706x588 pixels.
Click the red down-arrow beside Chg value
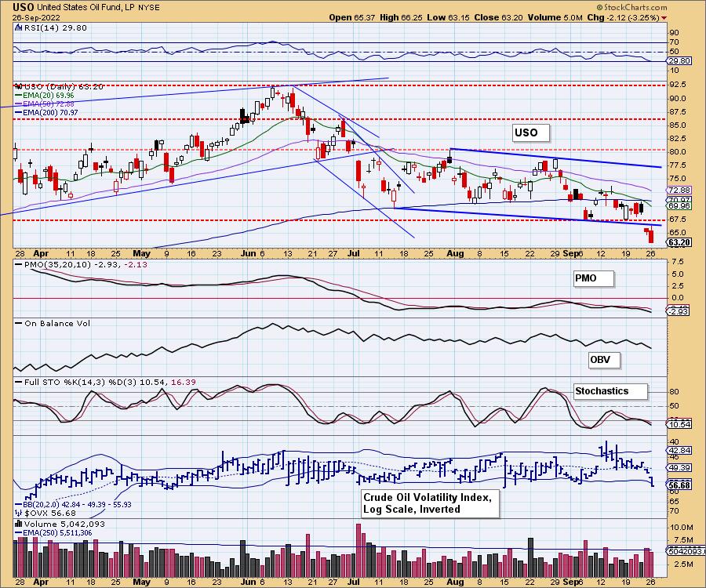pos(664,18)
